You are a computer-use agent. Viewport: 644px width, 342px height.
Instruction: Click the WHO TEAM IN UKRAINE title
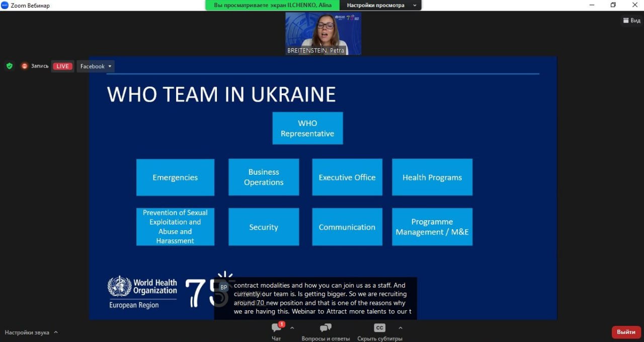tap(221, 95)
